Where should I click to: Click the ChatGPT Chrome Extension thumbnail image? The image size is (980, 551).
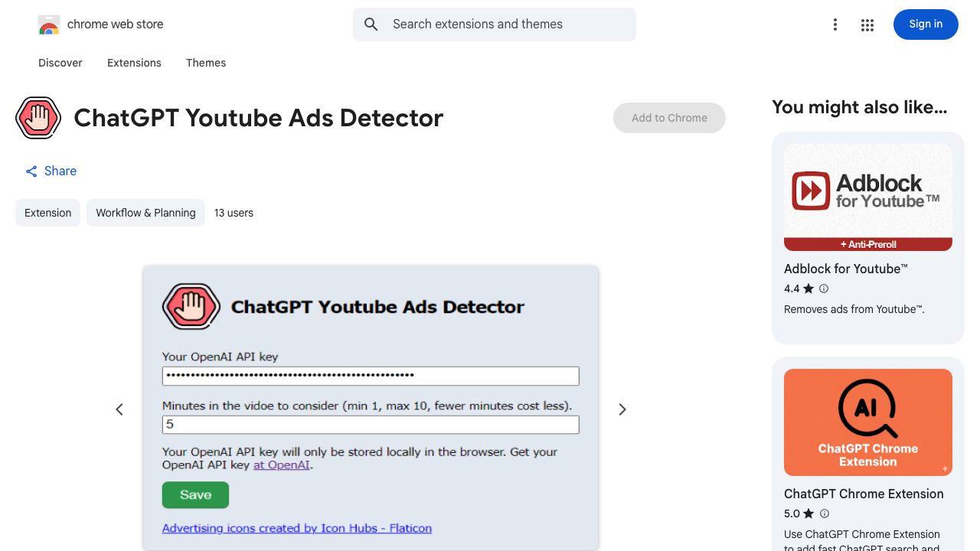pyautogui.click(x=868, y=422)
